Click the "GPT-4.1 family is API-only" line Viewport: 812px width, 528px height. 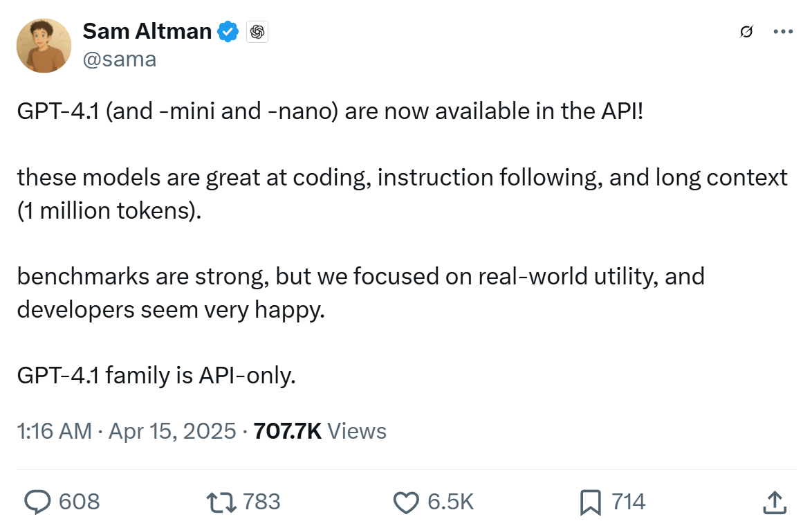point(156,376)
